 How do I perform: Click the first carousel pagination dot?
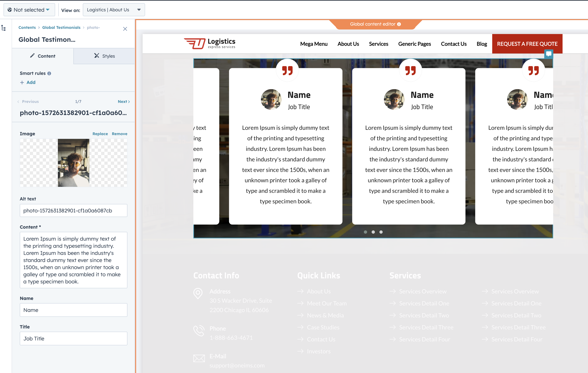point(365,232)
